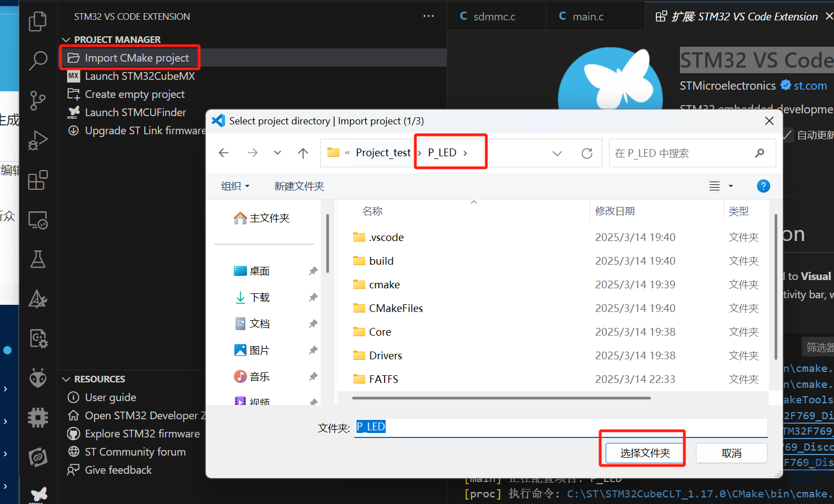Open the Extensions view
Viewport: 834px width, 504px height.
37,180
